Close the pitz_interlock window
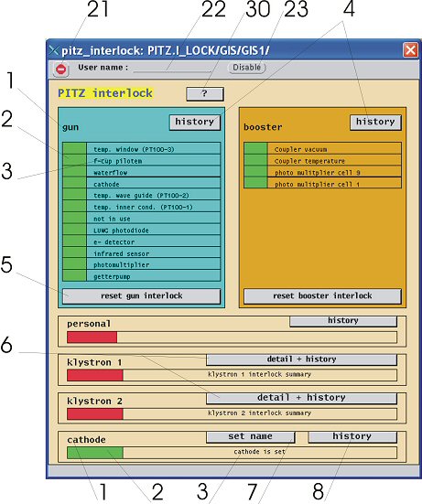Viewport: 422px width, 504px height. pos(411,50)
